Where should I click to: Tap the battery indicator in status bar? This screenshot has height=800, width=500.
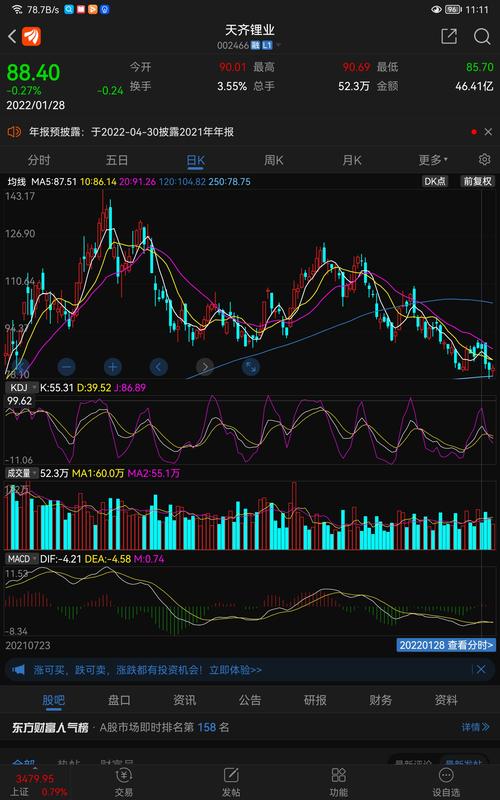(x=453, y=9)
